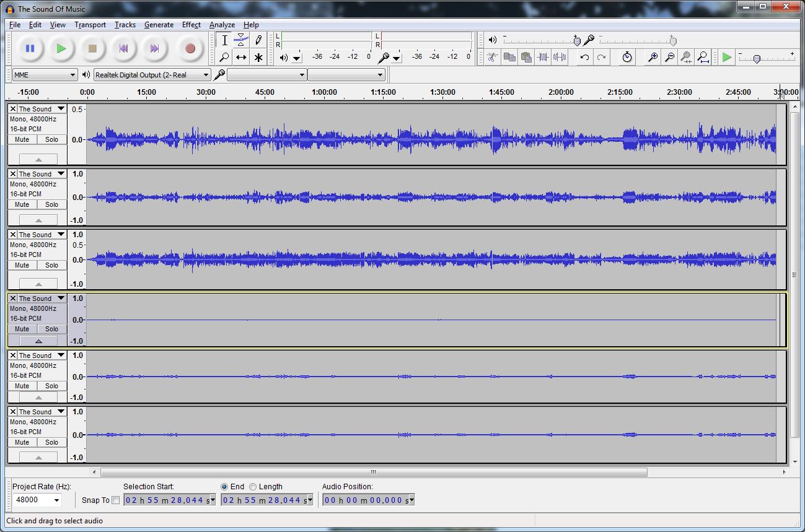Solo the third audio track
Image resolution: width=805 pixels, height=532 pixels.
(51, 265)
